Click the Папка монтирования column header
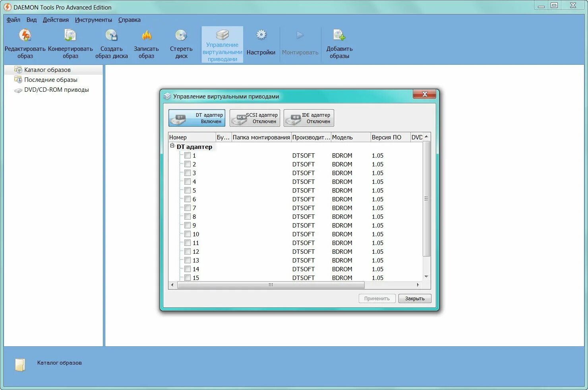The image size is (588, 390). 261,137
